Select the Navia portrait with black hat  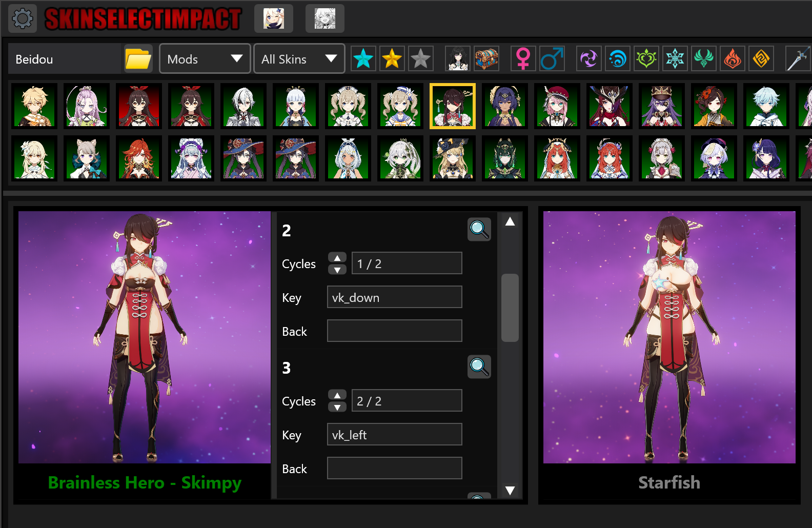coord(453,158)
